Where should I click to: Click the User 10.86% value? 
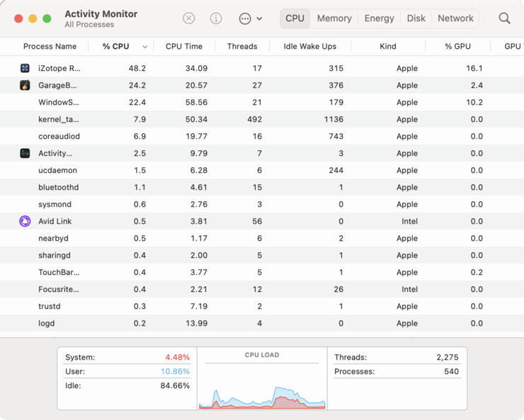click(175, 372)
